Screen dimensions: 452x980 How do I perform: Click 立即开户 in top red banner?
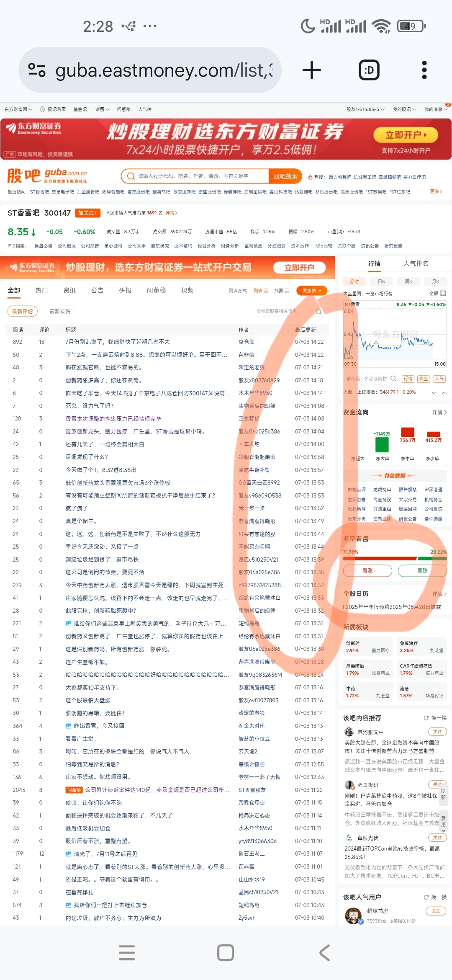pos(406,135)
